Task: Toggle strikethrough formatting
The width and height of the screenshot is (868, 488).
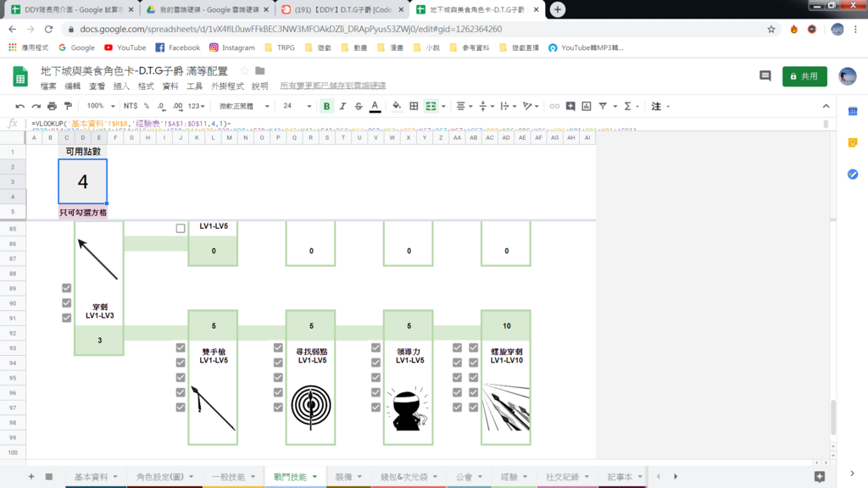Action: pos(359,106)
